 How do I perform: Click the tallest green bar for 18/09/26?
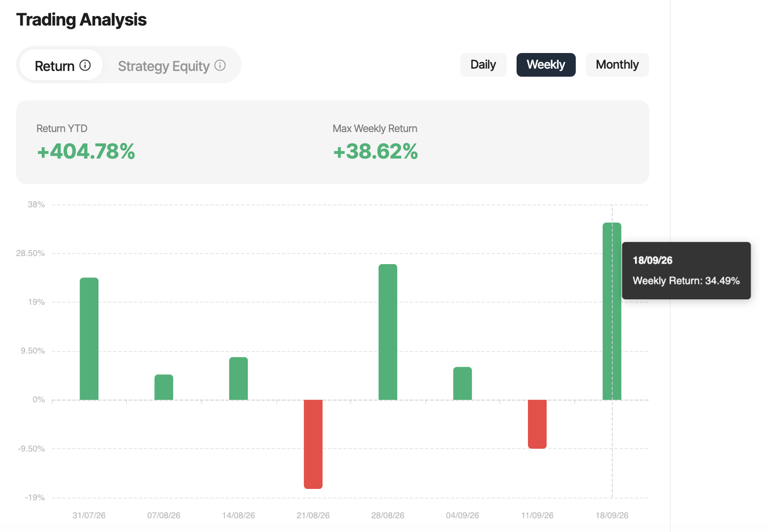(612, 311)
